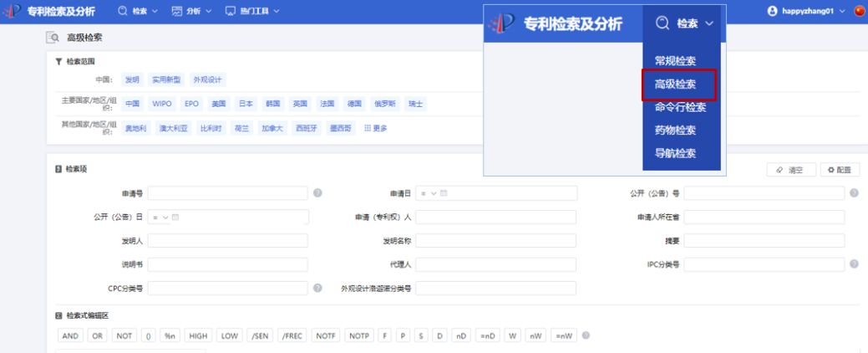Insert the parentheses () operator

click(x=149, y=335)
